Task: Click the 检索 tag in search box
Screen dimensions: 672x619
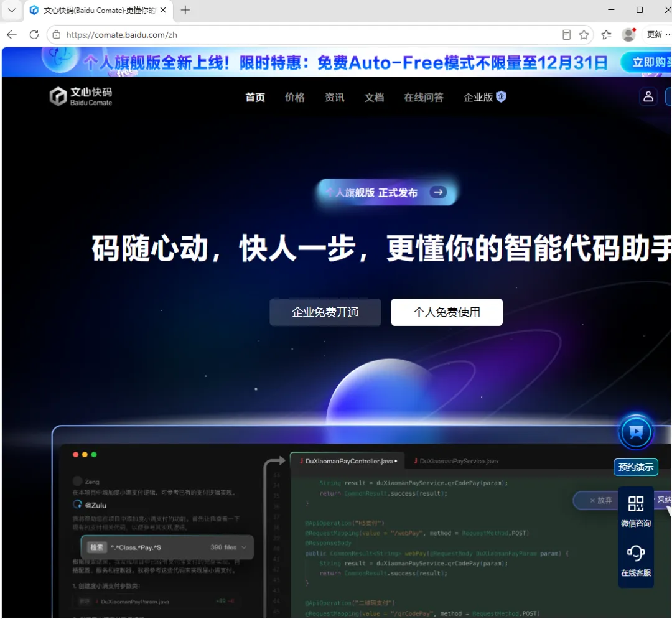Action: (x=96, y=547)
